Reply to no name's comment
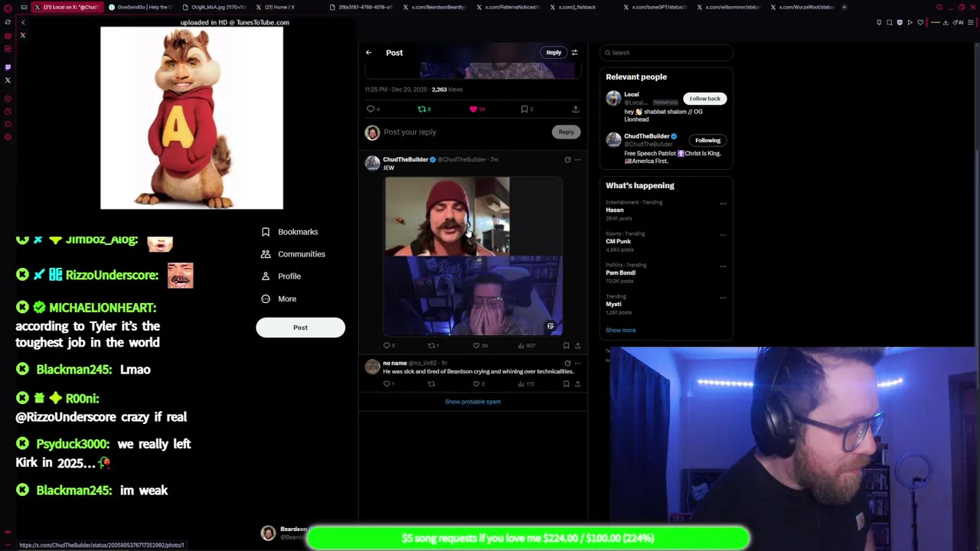Screen dimensions: 980x551 point(388,384)
